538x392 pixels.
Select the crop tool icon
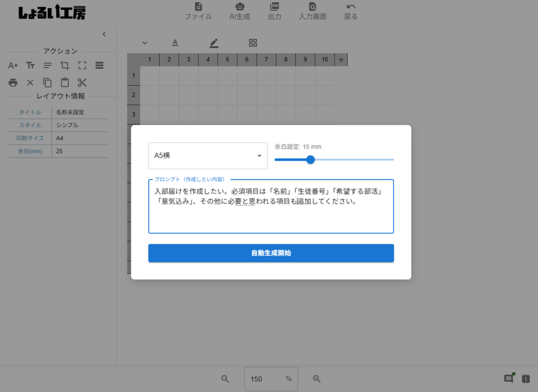[x=65, y=66]
